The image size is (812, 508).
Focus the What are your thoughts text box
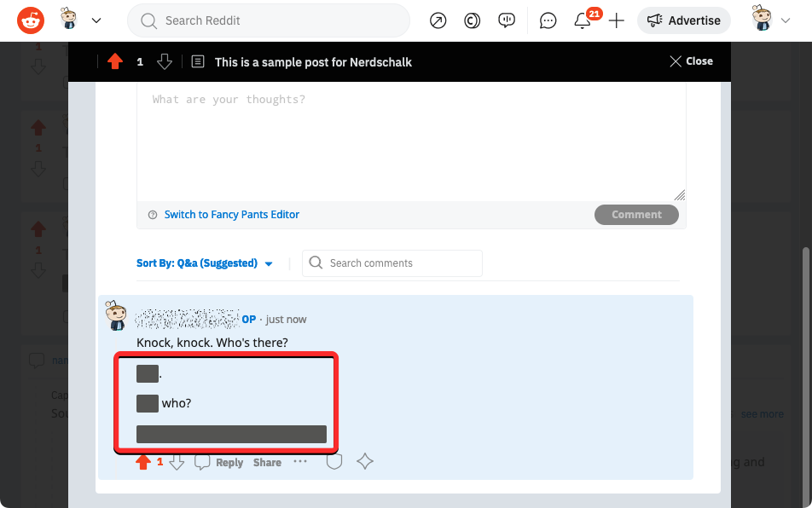coord(411,141)
